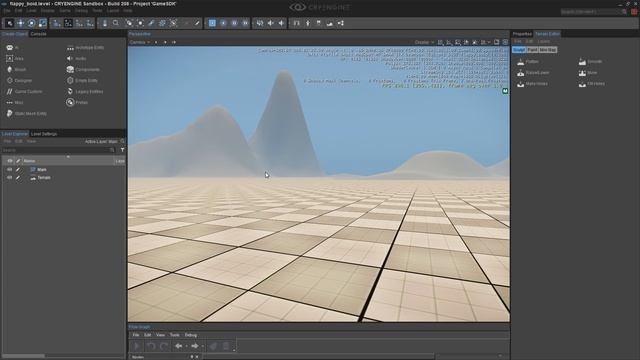Choose the Make Holes terrain tool
Image resolution: width=640 pixels, height=360 pixels.
[532, 84]
